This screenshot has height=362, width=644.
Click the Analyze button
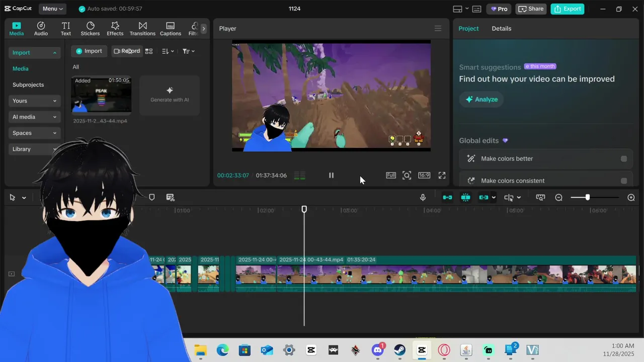tap(481, 100)
